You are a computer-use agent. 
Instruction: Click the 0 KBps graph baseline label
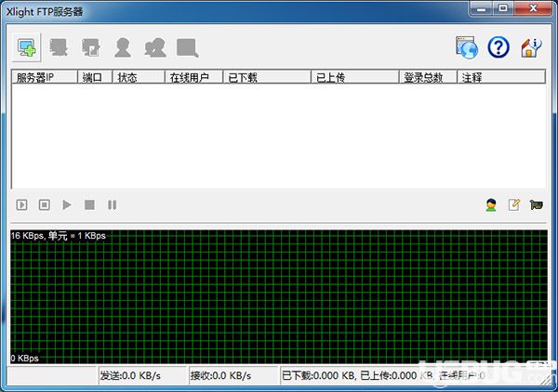click(x=24, y=358)
